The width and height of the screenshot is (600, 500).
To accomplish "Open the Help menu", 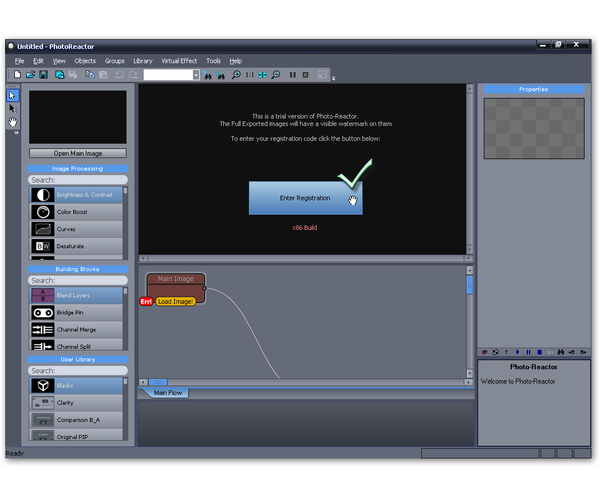I will pyautogui.click(x=236, y=61).
